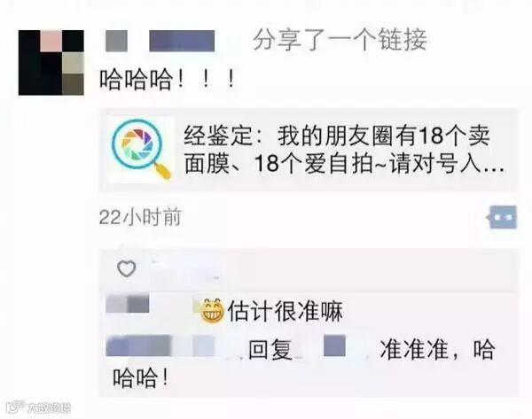Click the grinning emoji in first comment
Screen dimensions: 532x419
point(212,310)
